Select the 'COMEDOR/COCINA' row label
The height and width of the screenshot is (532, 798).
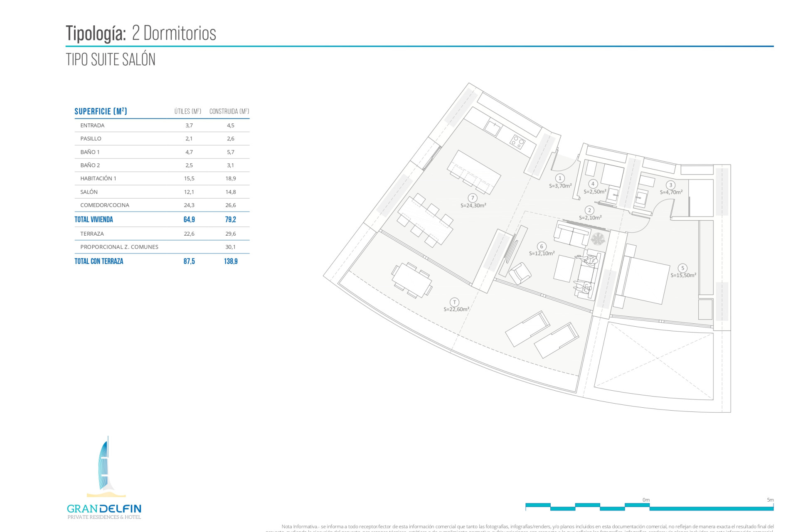pyautogui.click(x=105, y=205)
